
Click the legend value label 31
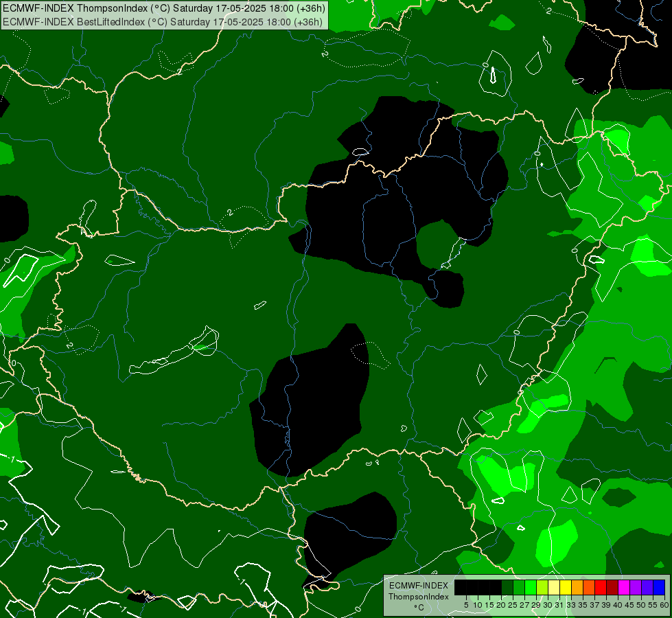pos(559,605)
